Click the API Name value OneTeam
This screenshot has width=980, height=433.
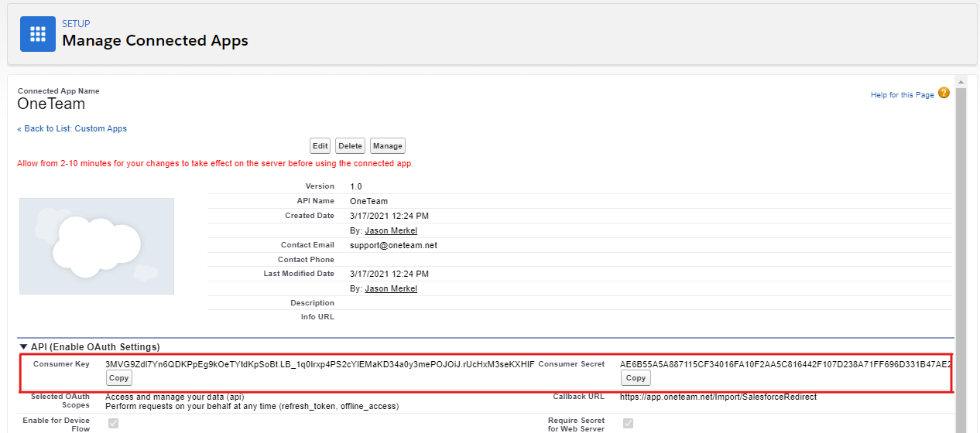368,201
